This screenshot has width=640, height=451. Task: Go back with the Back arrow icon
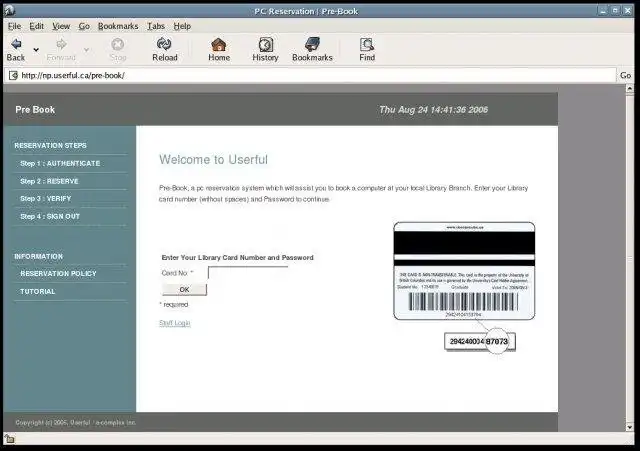pos(16,44)
